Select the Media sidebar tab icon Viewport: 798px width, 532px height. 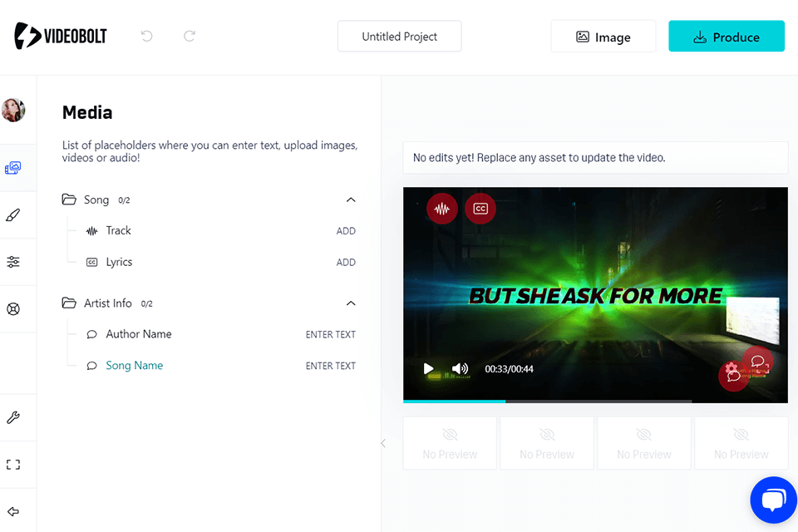[13, 167]
